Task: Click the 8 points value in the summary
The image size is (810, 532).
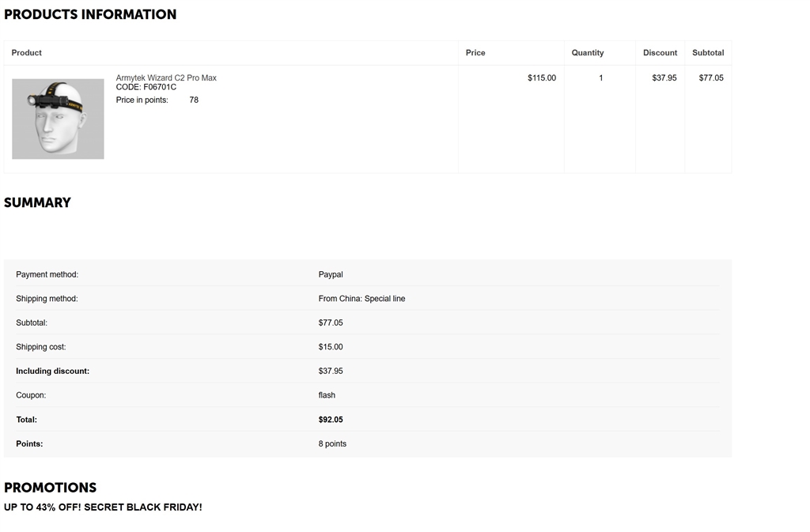Action: point(332,444)
